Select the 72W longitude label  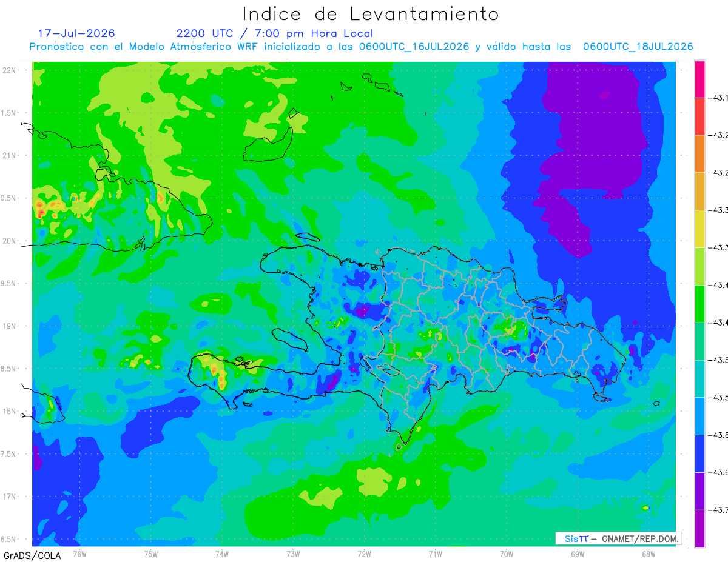click(x=364, y=554)
